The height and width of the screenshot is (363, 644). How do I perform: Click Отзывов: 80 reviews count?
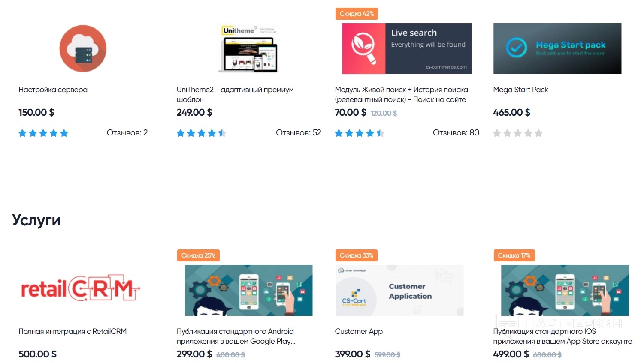(456, 133)
